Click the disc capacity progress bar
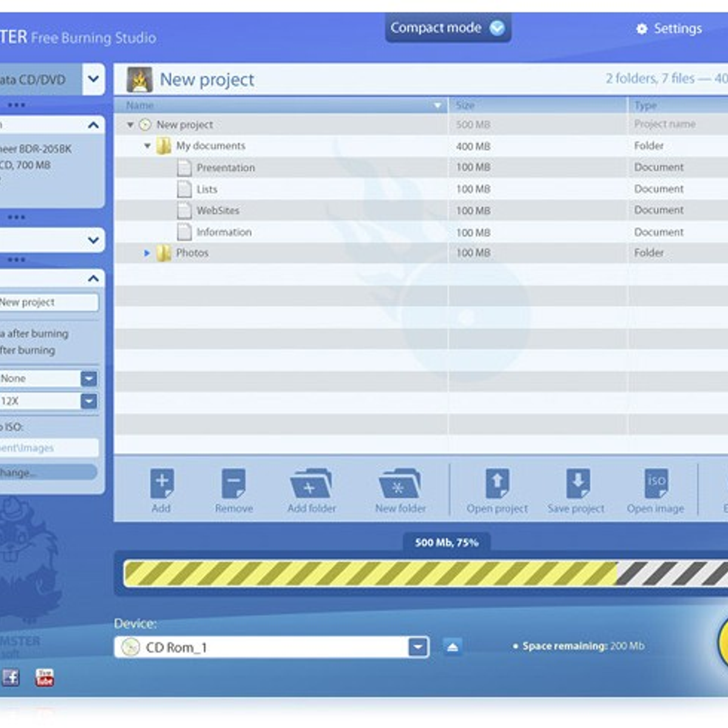This screenshot has width=728, height=728. pos(425,573)
